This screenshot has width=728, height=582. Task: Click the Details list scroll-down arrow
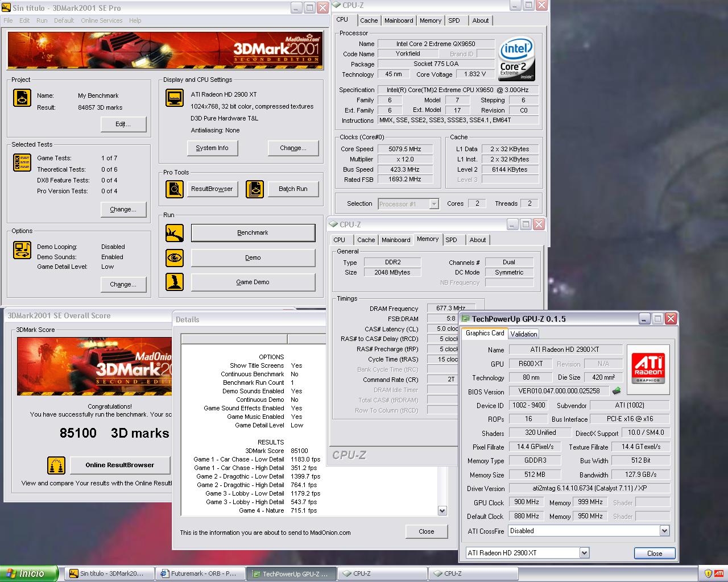point(442,510)
